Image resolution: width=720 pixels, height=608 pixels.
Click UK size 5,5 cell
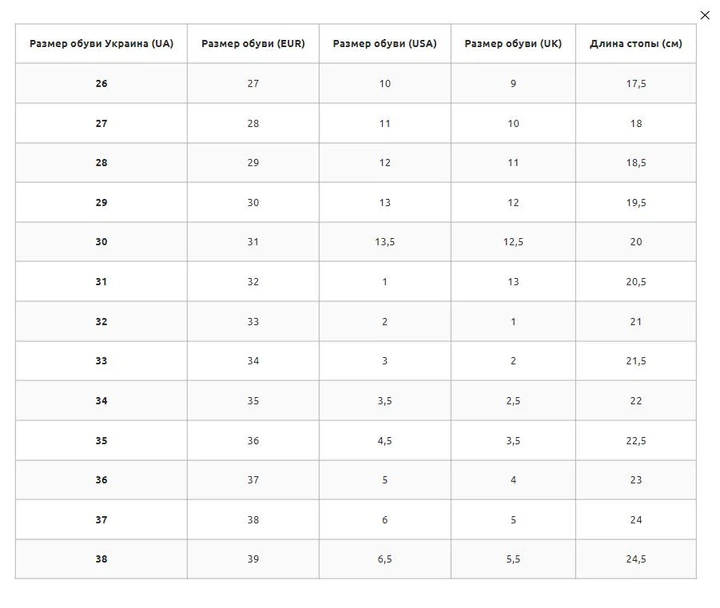coord(513,559)
